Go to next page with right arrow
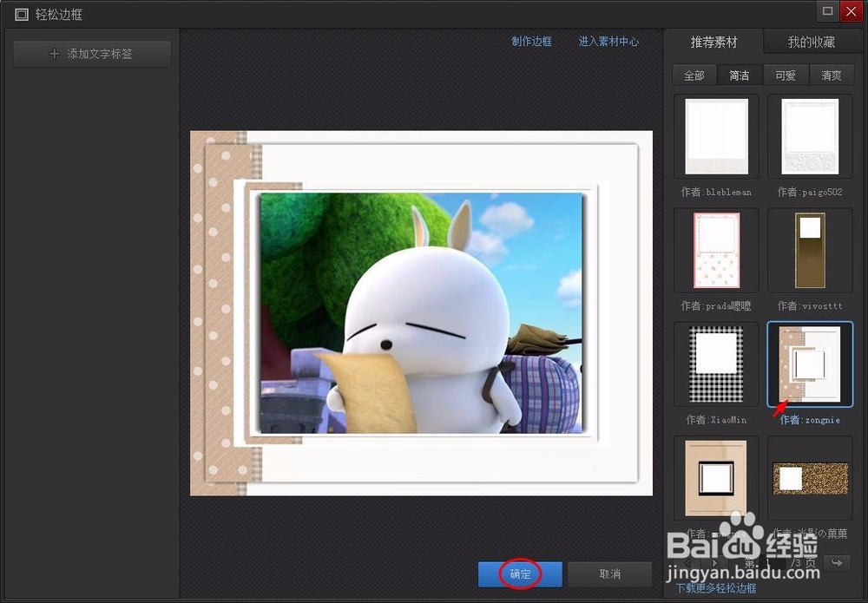 coord(715,563)
